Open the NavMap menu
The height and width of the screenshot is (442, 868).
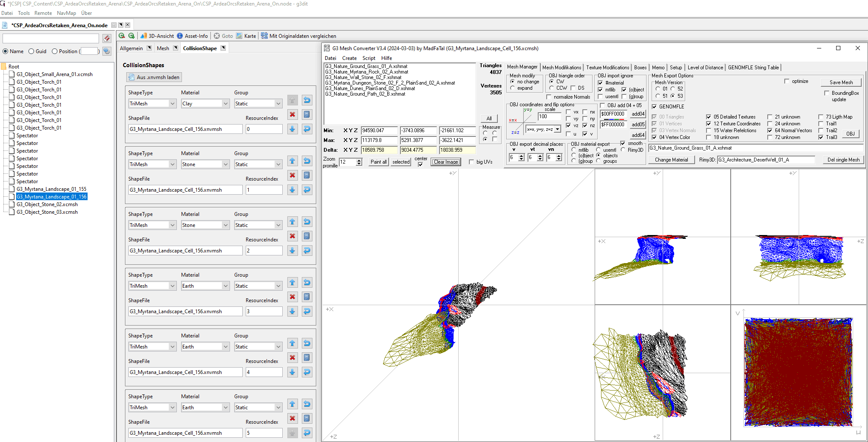[66, 13]
